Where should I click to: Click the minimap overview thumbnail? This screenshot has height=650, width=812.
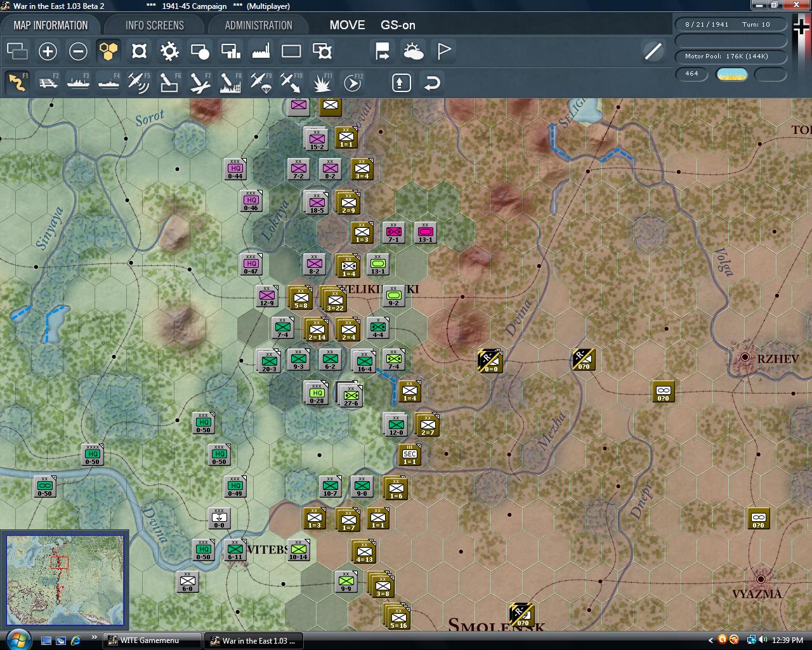coord(65,580)
